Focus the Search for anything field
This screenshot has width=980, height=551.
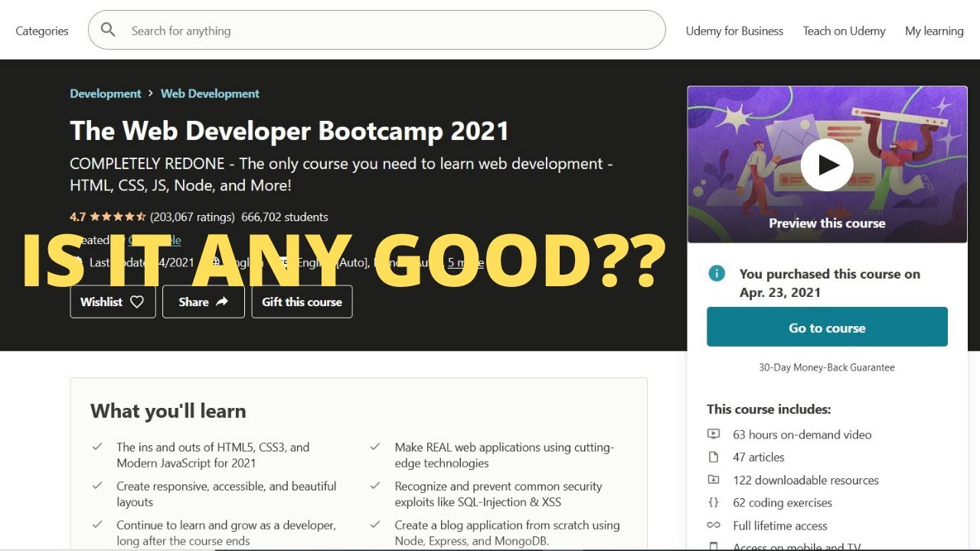377,30
